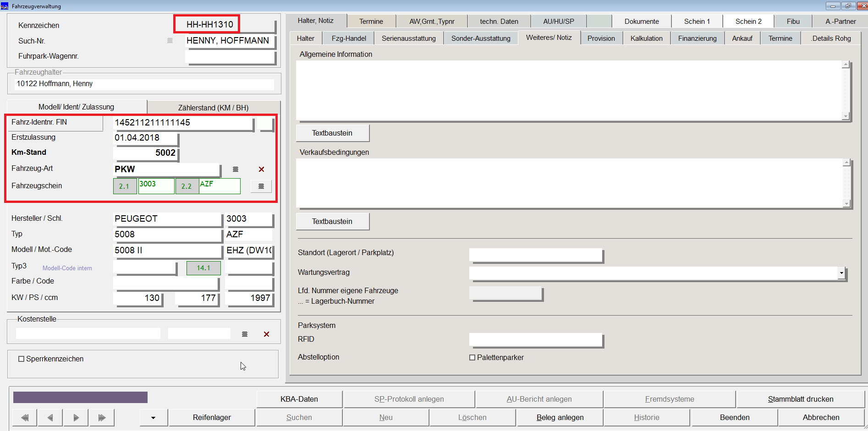This screenshot has height=431, width=868.
Task: Open Details Rohg sub-tab
Action: [831, 38]
